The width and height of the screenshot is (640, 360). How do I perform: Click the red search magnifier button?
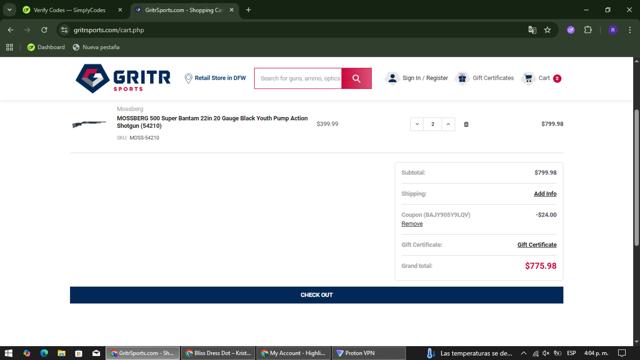(356, 78)
